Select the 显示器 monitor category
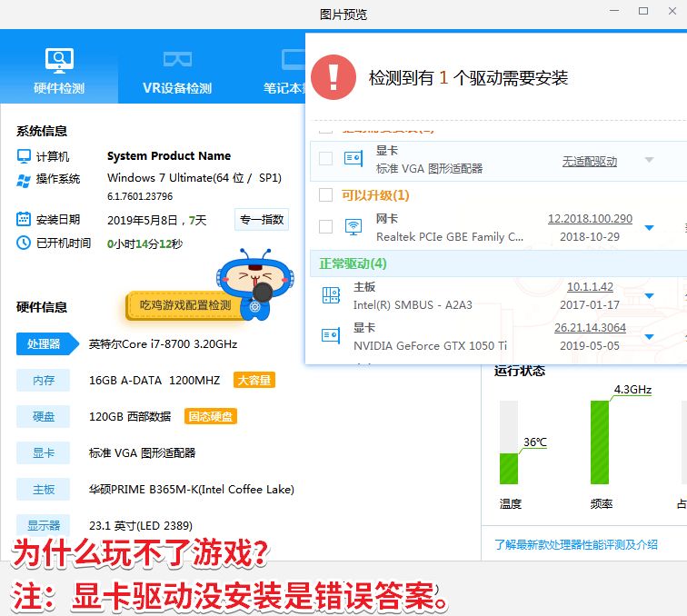Screen dimensions: 687x616 [x=43, y=525]
